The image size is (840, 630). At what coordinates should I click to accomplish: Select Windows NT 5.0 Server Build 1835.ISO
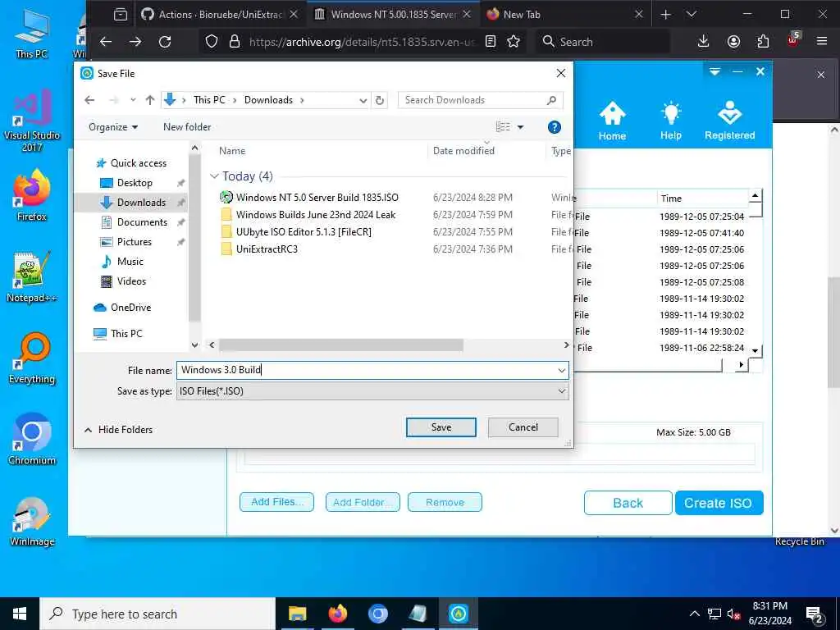click(x=317, y=197)
